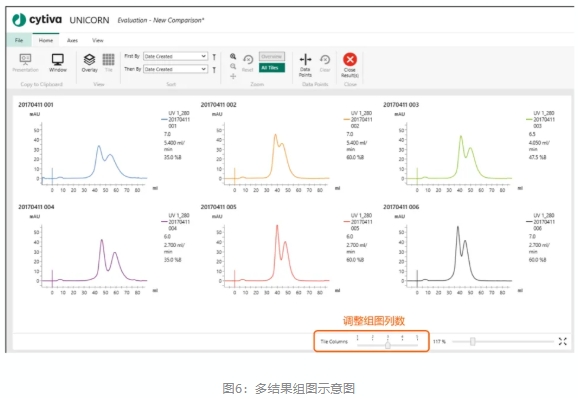The image size is (578, 399).
Task: Click the Overview zoom button
Action: [272, 56]
